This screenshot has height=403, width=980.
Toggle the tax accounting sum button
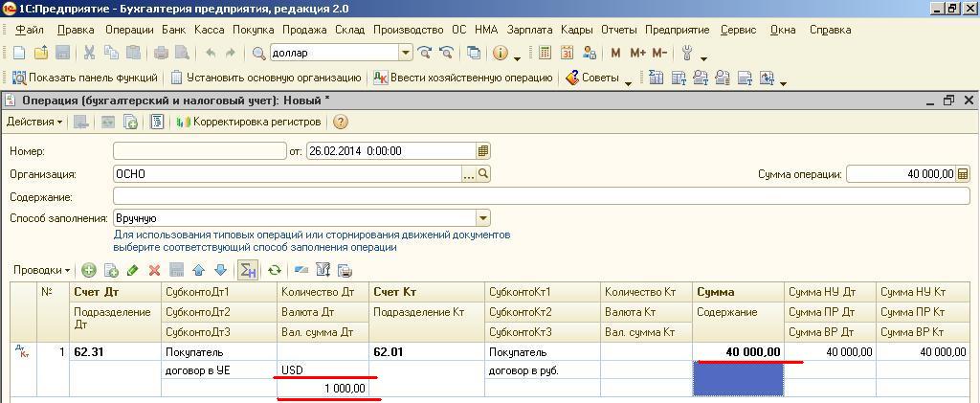(x=248, y=271)
